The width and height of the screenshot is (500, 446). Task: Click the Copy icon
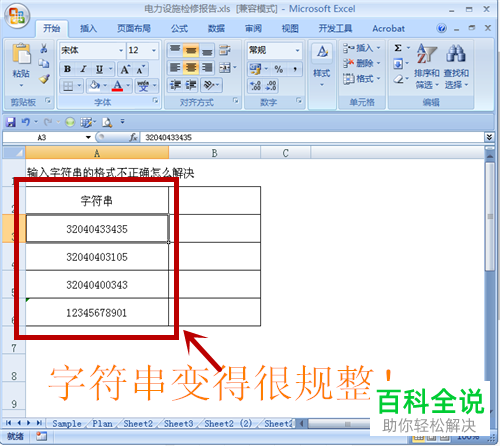point(44,63)
